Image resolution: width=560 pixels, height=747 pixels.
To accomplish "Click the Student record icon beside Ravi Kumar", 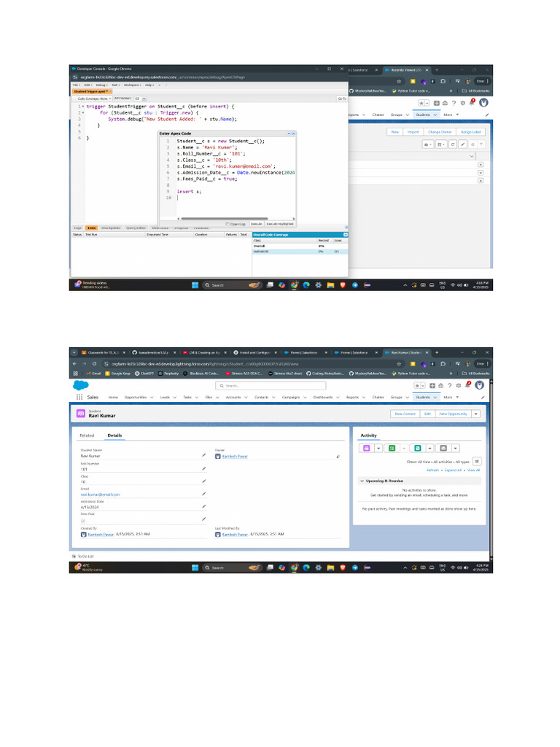I will coord(80,414).
